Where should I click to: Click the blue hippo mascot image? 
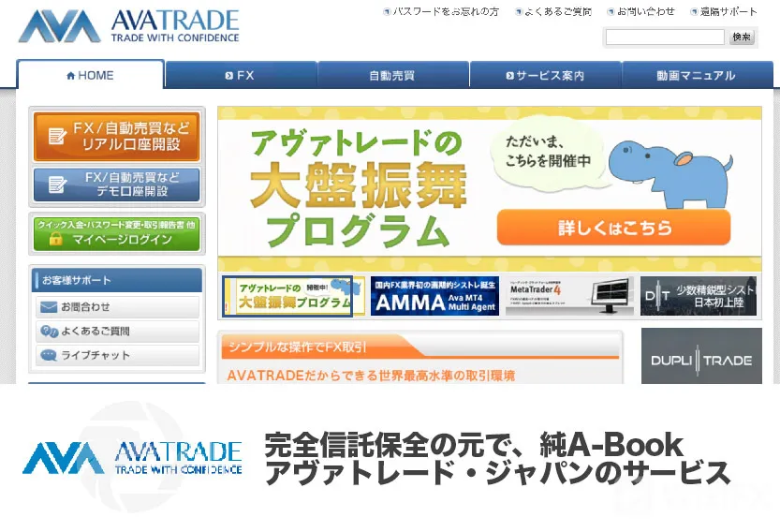671,172
